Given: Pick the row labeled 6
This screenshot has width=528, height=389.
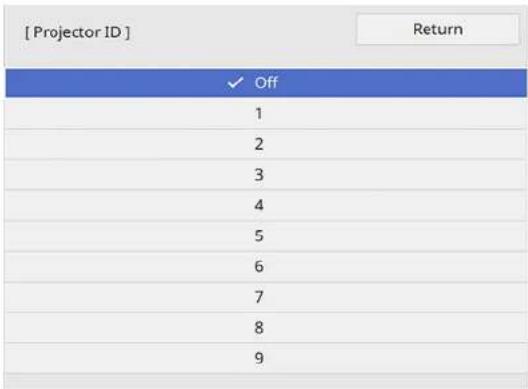Looking at the screenshot, I should point(266,266).
